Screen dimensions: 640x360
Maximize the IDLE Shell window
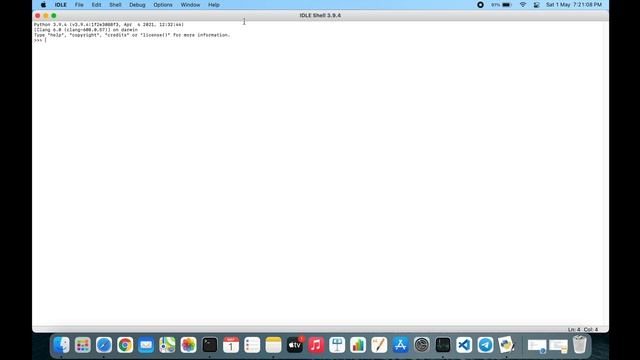coord(54,16)
